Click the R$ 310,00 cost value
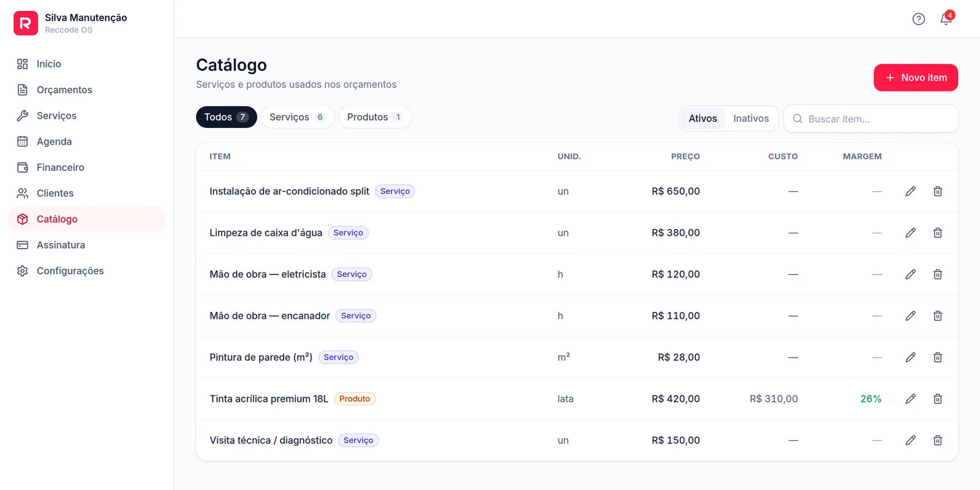Screen dimensions: 980x490 click(774, 399)
